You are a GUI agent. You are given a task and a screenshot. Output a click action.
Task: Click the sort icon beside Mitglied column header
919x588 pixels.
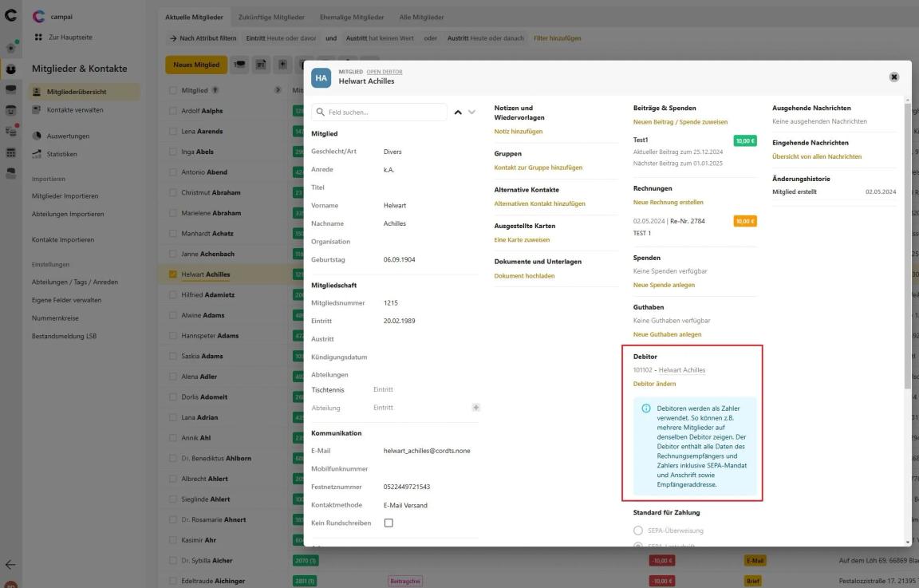tap(215, 90)
